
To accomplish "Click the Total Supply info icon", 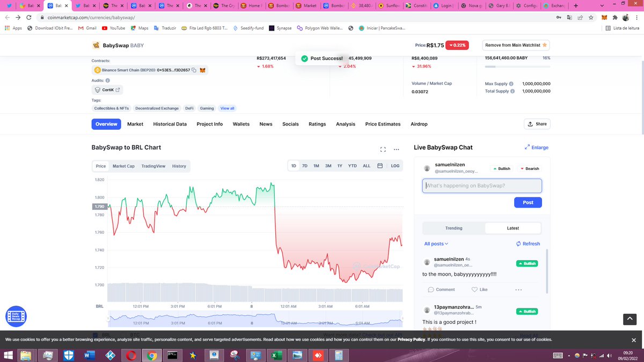I will click(x=511, y=91).
